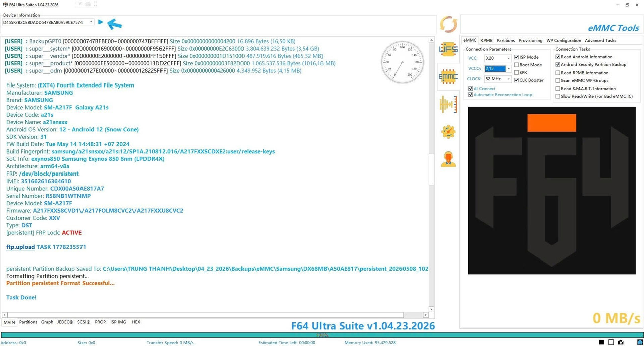Enable Slow Read/Write for Bad eMMC IC

point(558,96)
